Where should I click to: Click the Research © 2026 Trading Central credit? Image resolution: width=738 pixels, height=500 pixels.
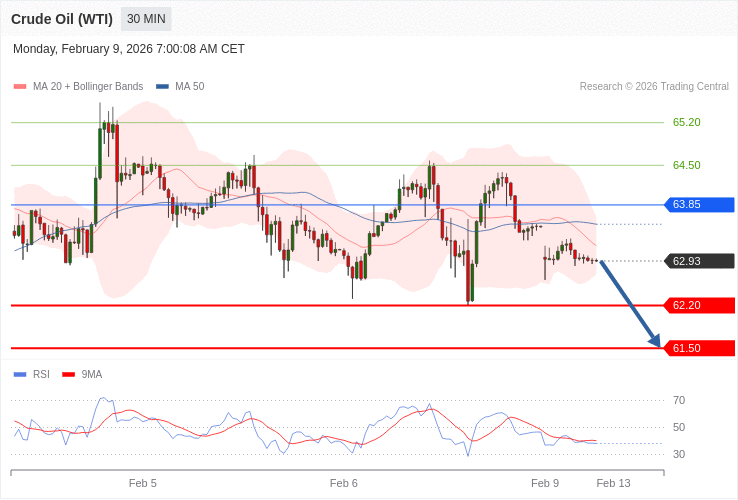click(x=654, y=87)
